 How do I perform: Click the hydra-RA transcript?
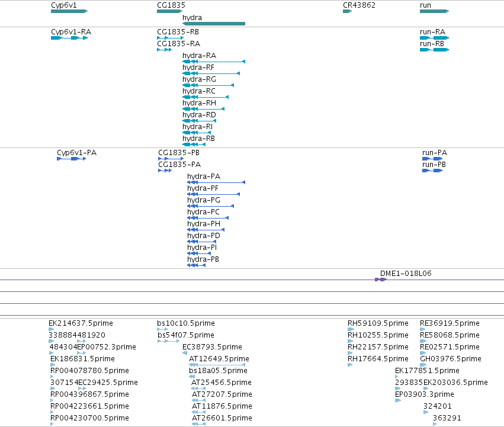pyautogui.click(x=214, y=62)
